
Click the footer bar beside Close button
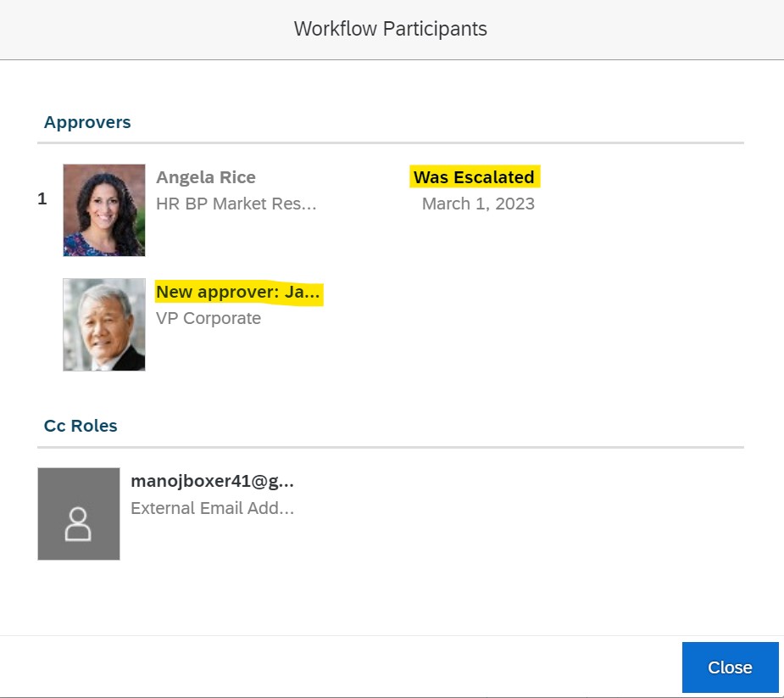[340, 667]
